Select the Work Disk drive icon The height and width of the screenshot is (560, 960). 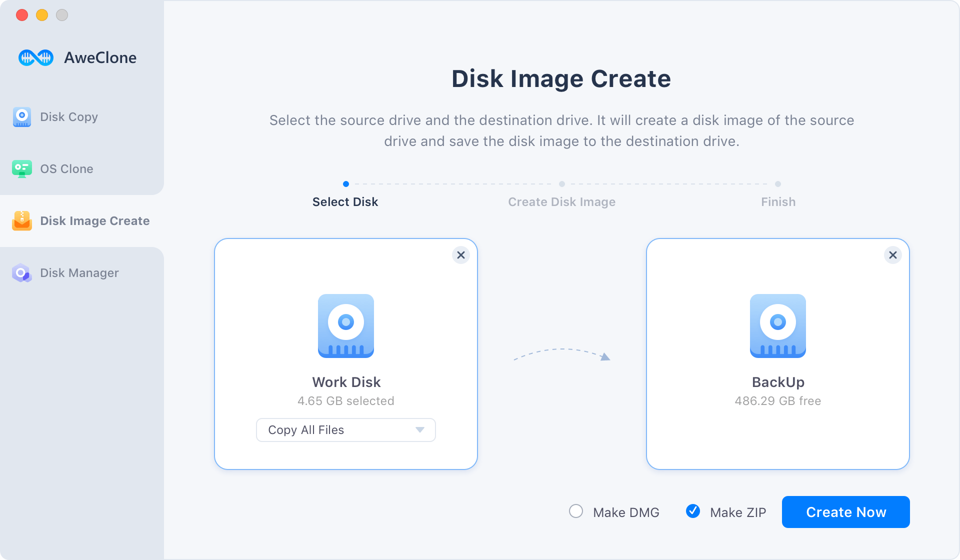click(346, 326)
